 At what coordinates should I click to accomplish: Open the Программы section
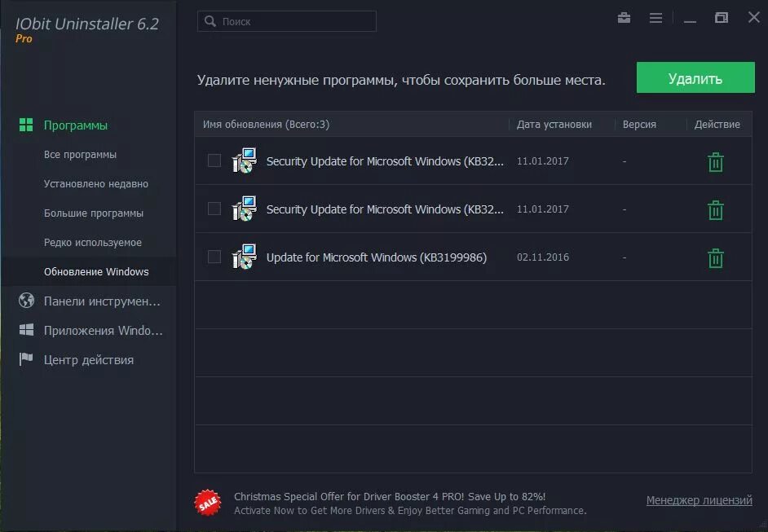pyautogui.click(x=76, y=125)
